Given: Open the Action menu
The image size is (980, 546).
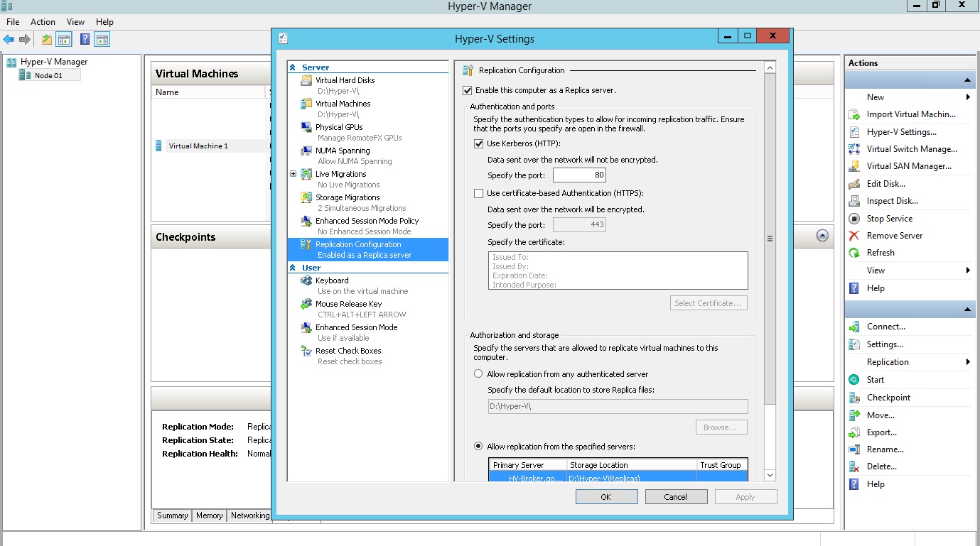Looking at the screenshot, I should tap(43, 21).
